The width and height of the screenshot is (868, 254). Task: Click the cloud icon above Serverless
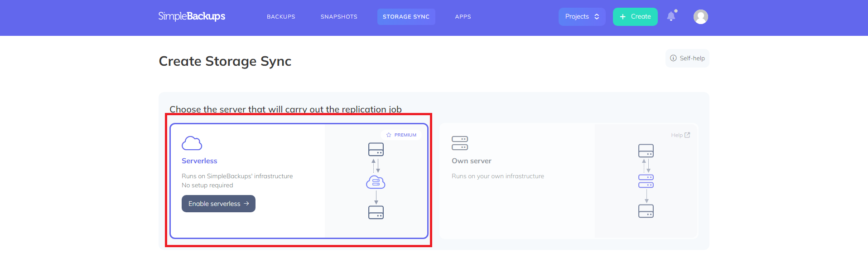click(x=192, y=143)
